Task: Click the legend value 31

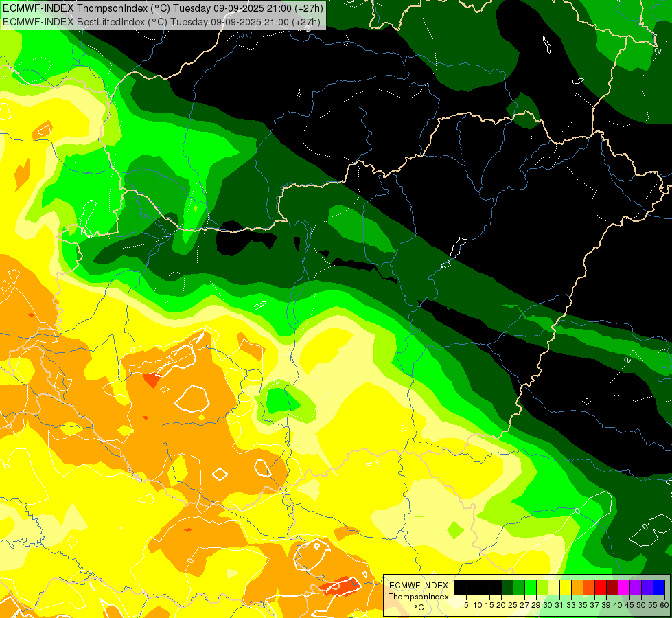Action: click(559, 605)
